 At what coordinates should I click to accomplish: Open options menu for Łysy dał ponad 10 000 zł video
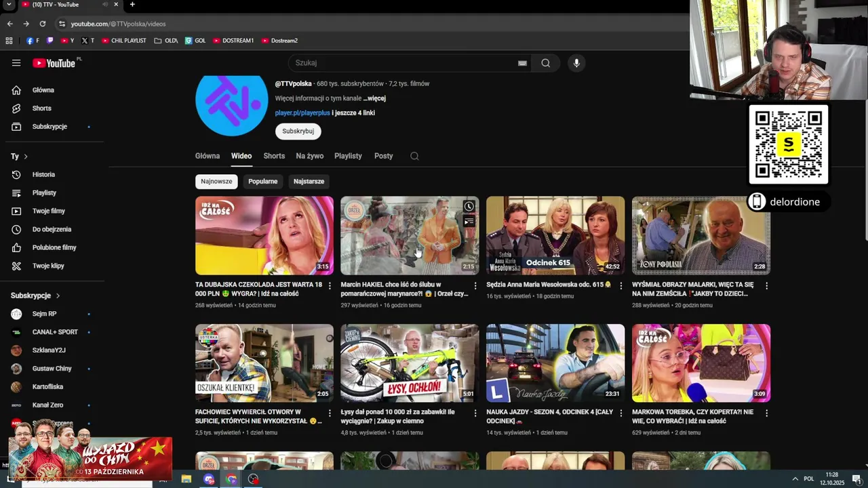[x=475, y=413]
